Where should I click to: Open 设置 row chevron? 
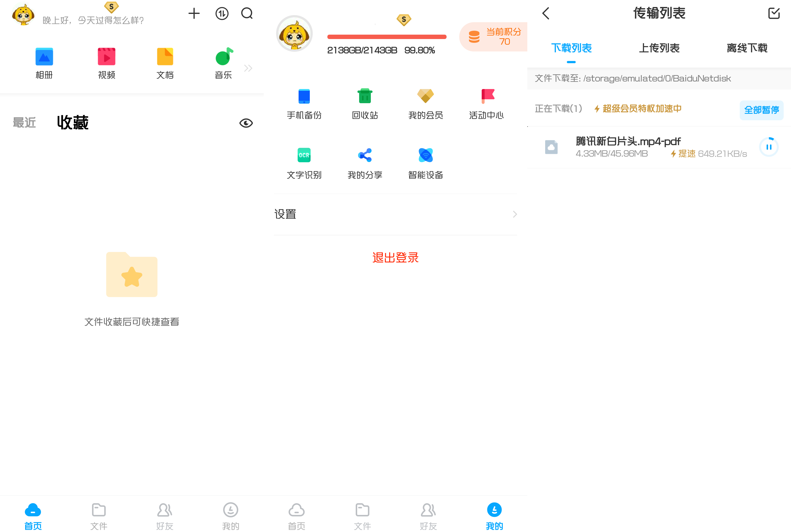pyautogui.click(x=514, y=214)
